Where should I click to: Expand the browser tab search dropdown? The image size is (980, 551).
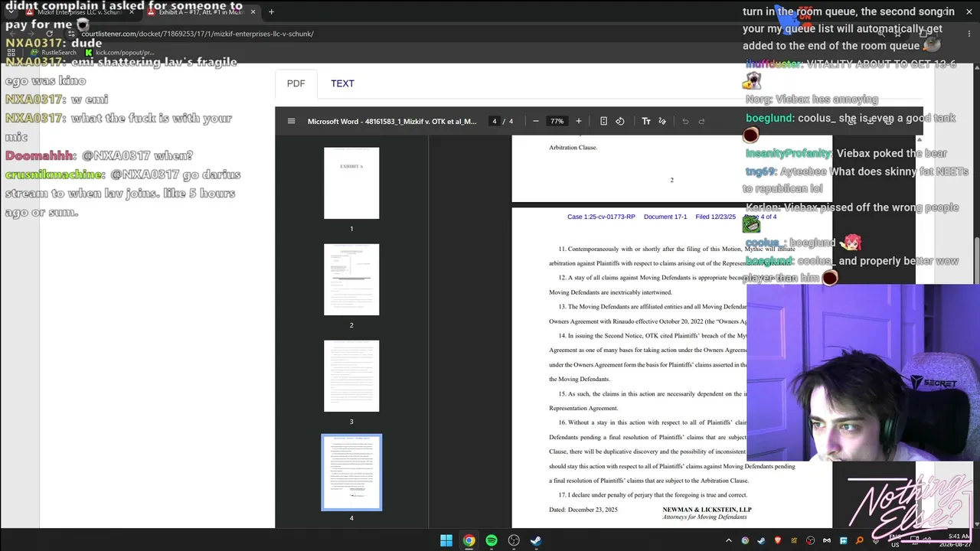tap(11, 11)
